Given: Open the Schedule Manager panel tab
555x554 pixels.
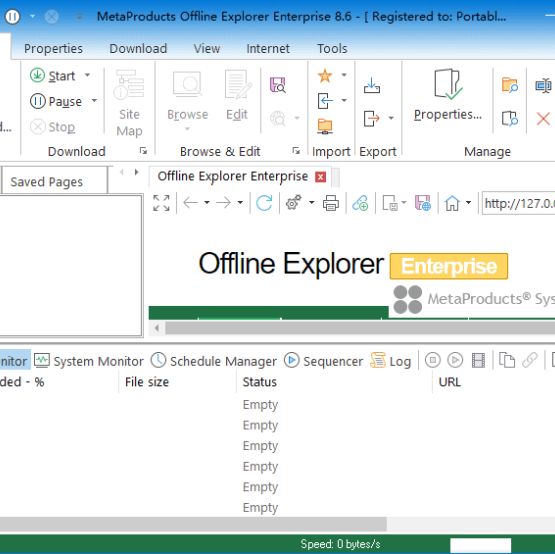Looking at the screenshot, I should coord(213,361).
